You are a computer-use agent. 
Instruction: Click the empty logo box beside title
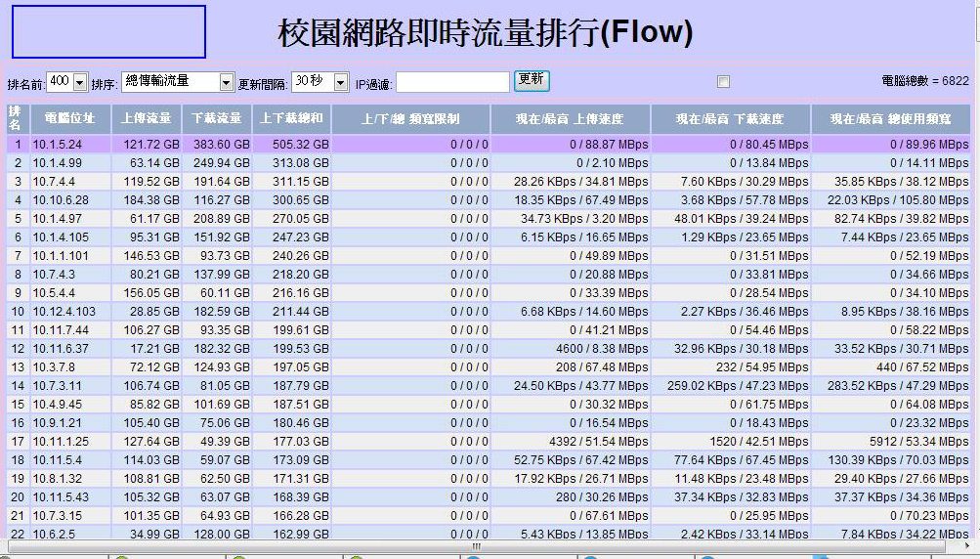108,32
